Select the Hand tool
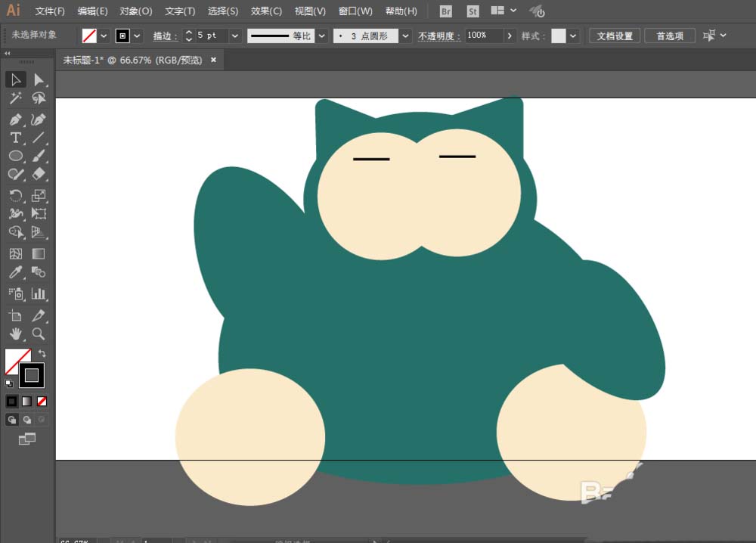 click(15, 334)
